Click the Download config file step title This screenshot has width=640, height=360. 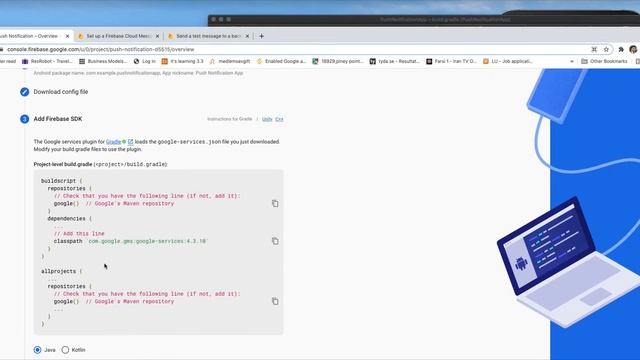(60, 92)
